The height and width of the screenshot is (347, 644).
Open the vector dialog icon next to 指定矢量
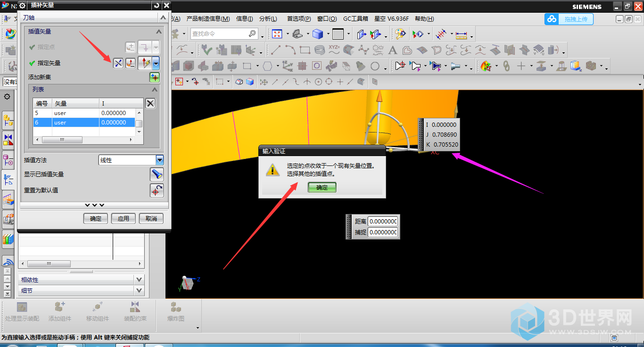point(131,63)
